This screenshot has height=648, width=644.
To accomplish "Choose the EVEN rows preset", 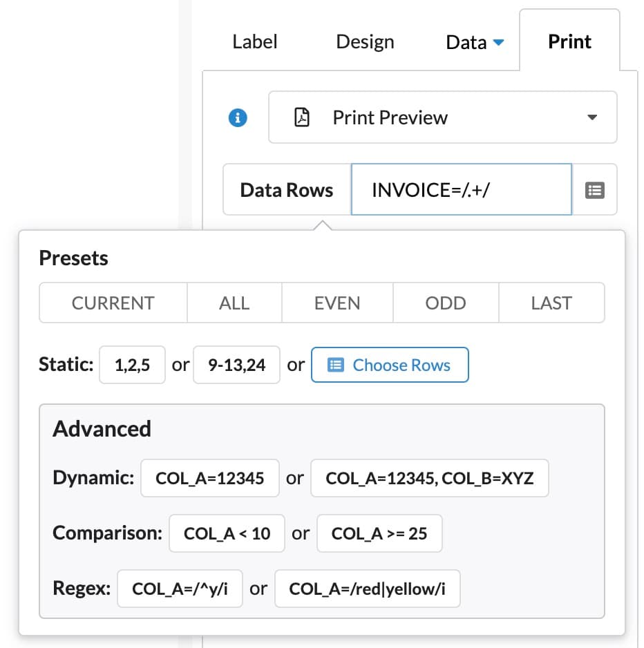I will (337, 303).
